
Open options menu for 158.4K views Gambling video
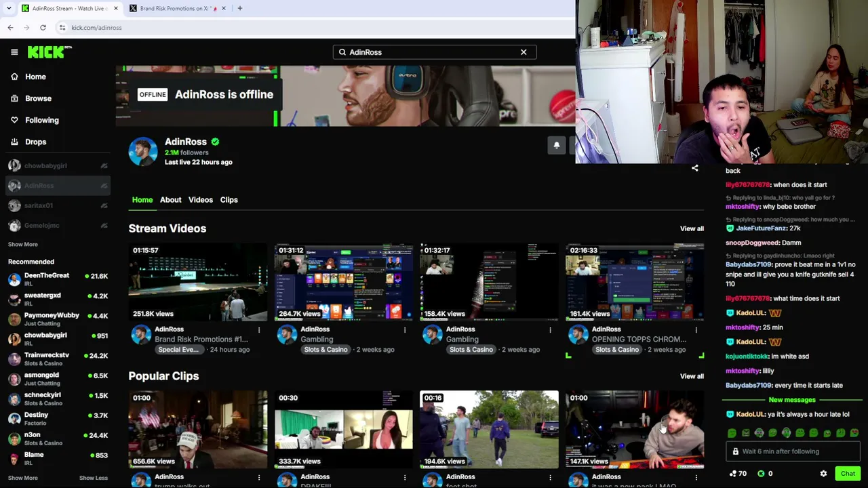coord(550,330)
